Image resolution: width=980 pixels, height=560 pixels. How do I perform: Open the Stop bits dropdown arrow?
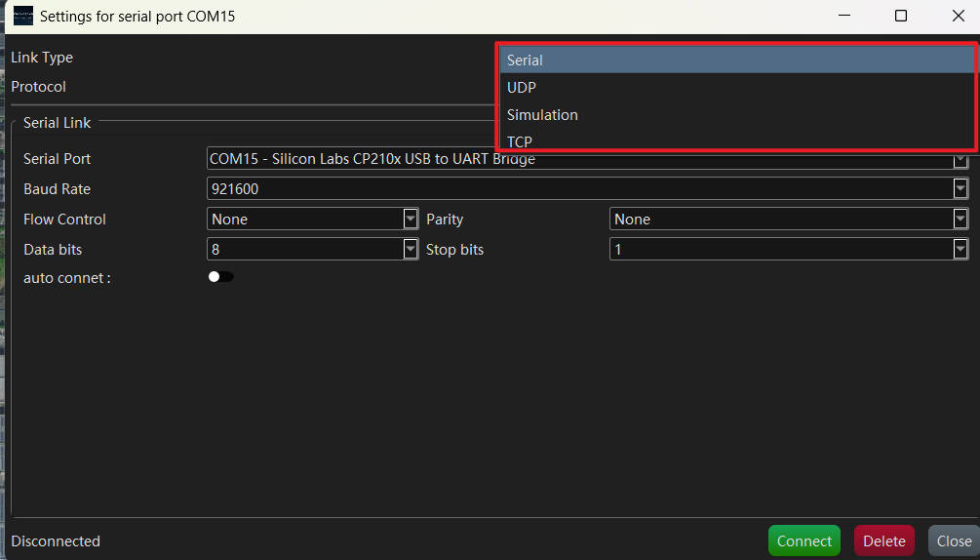click(960, 249)
